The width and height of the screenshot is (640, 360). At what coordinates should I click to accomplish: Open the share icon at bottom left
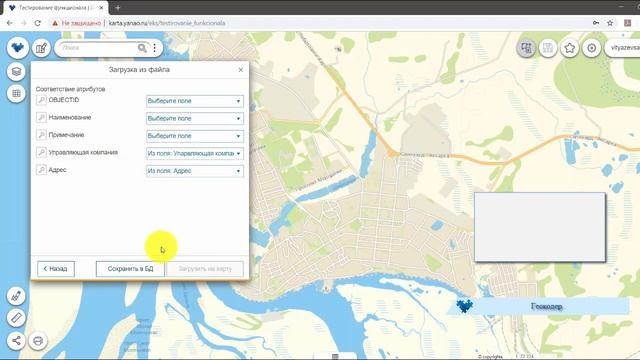pyautogui.click(x=16, y=340)
